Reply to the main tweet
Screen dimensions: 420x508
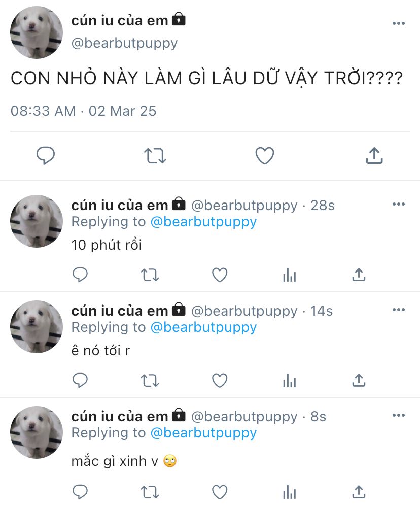[x=45, y=155]
